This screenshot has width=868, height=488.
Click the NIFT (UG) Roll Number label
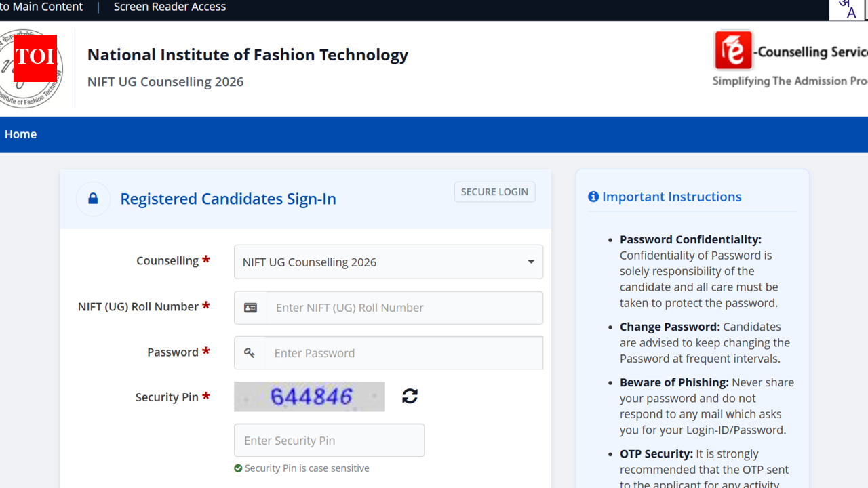(138, 307)
